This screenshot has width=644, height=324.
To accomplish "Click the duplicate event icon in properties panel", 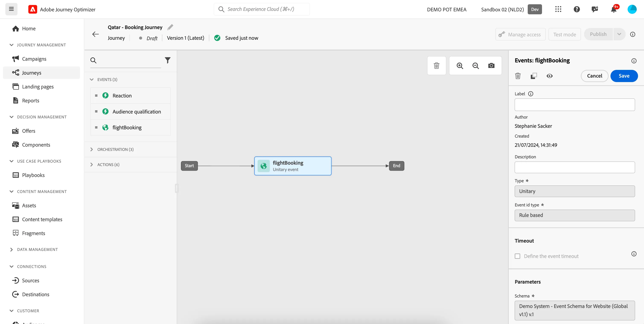I will (533, 76).
